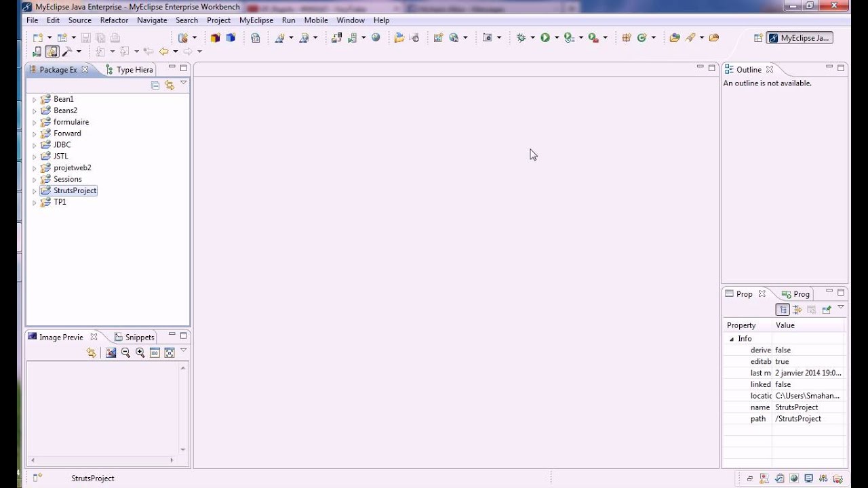
Task: Maximize the editor area panel
Action: [x=712, y=67]
